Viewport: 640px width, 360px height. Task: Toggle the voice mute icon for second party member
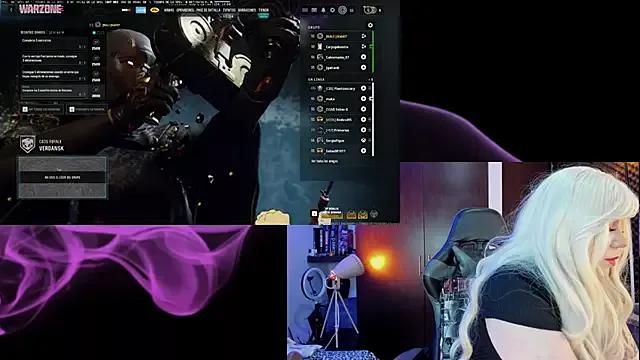point(363,47)
